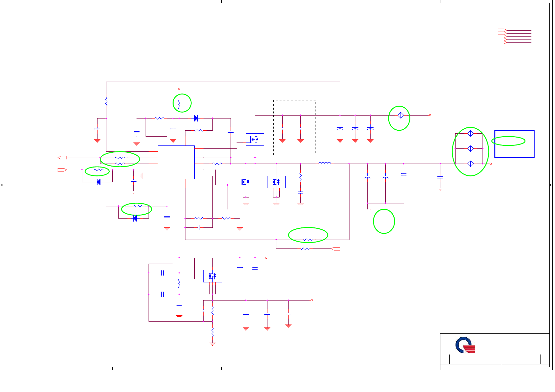This screenshot has width=555, height=392.
Task: Click the terminal circle right of the three jumpers
Action: click(491, 164)
